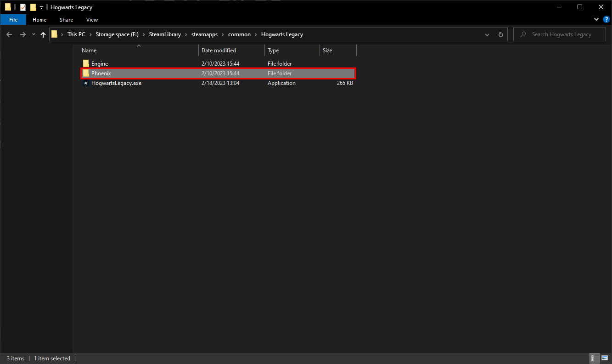Expand the chevron after This PC
This screenshot has height=364, width=612.
(91, 34)
